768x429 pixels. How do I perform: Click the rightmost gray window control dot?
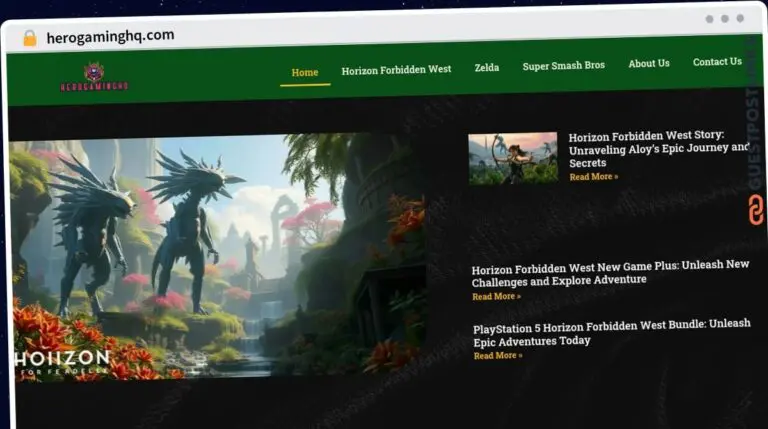(741, 18)
